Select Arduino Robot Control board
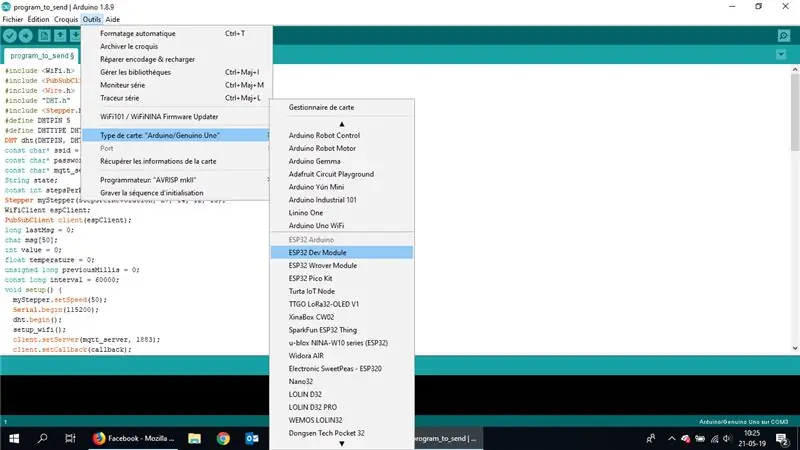Image resolution: width=800 pixels, height=450 pixels. click(x=342, y=135)
